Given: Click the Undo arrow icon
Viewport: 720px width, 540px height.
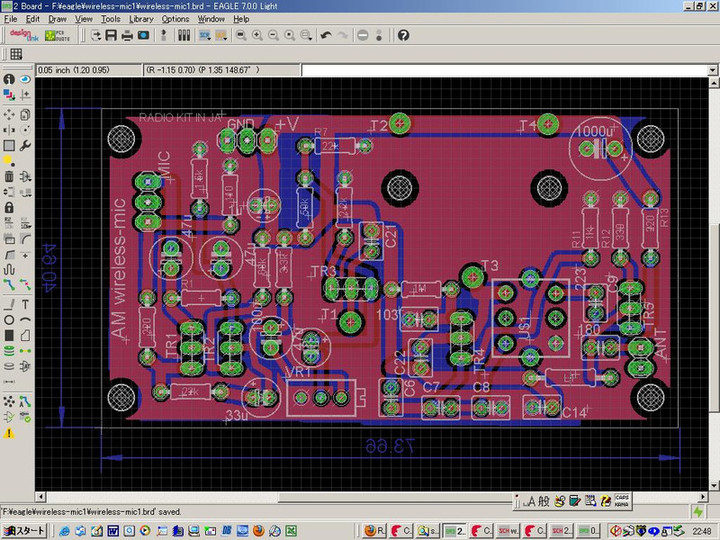Looking at the screenshot, I should (x=326, y=35).
